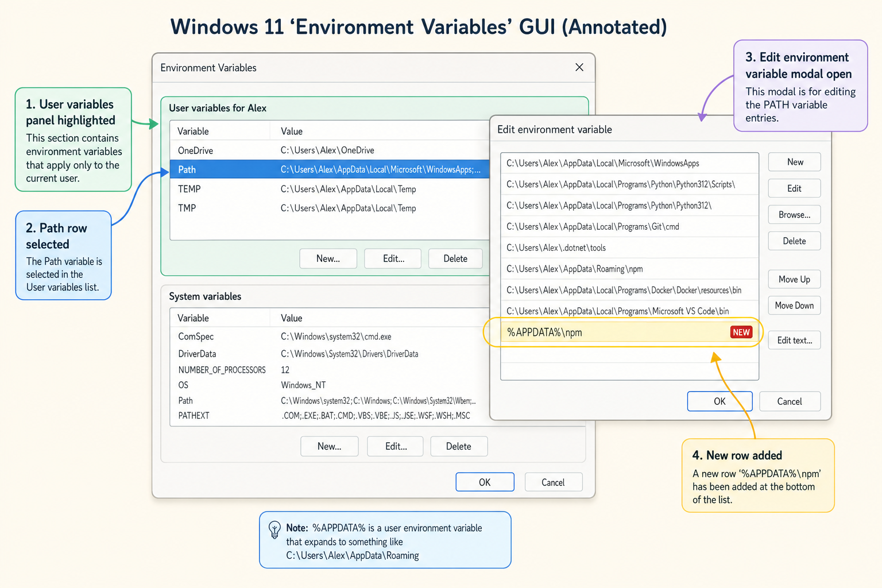
Task: Click the Edit text... button
Action: (x=795, y=340)
